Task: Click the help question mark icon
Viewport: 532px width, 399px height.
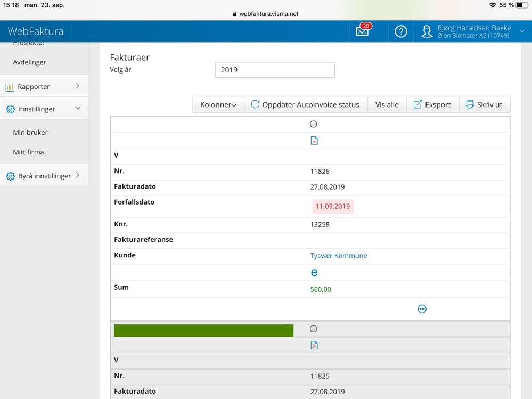Action: tap(400, 31)
